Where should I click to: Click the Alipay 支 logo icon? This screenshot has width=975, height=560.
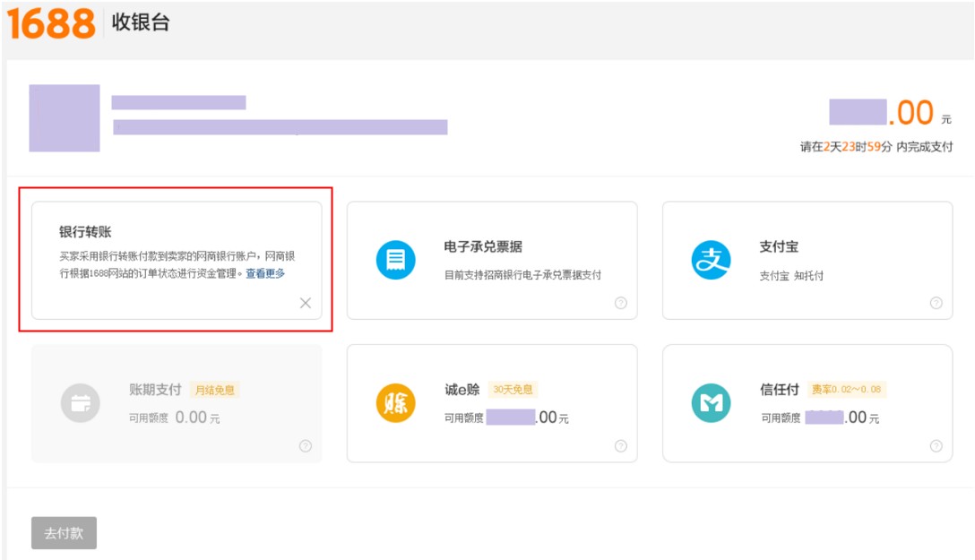tap(711, 260)
